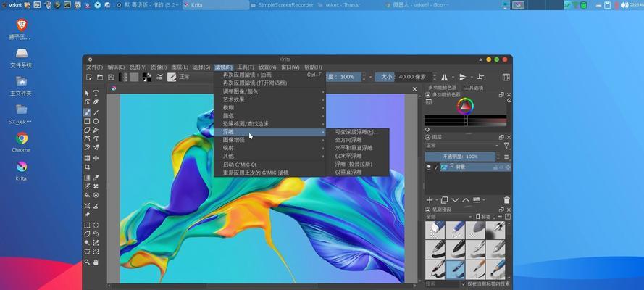Open the 设置(N) menu

coord(267,67)
